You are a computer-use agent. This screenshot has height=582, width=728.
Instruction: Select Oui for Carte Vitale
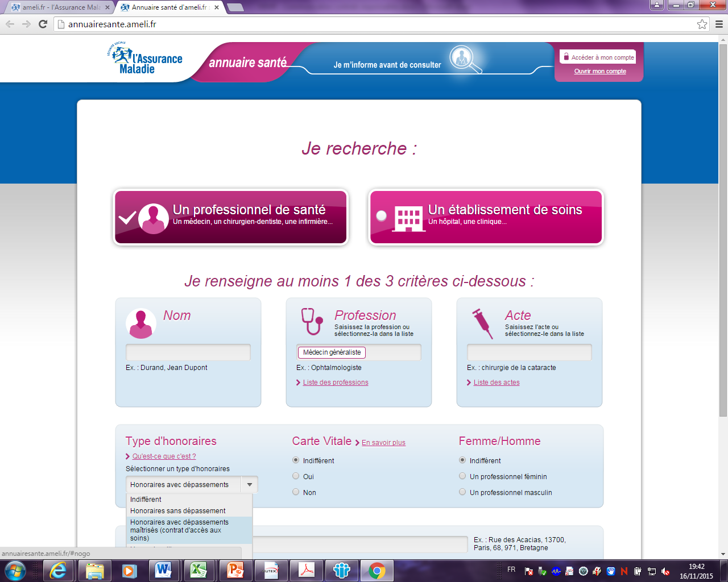point(296,476)
